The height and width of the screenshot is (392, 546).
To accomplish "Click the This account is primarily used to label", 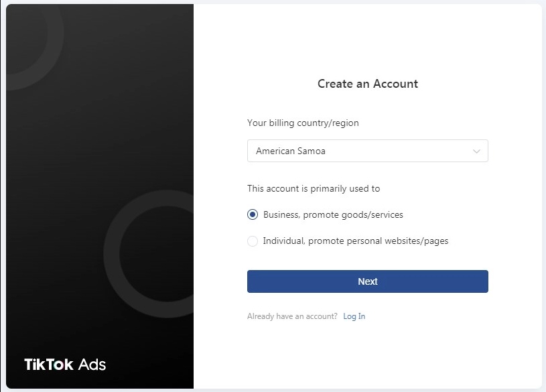I will [x=314, y=188].
